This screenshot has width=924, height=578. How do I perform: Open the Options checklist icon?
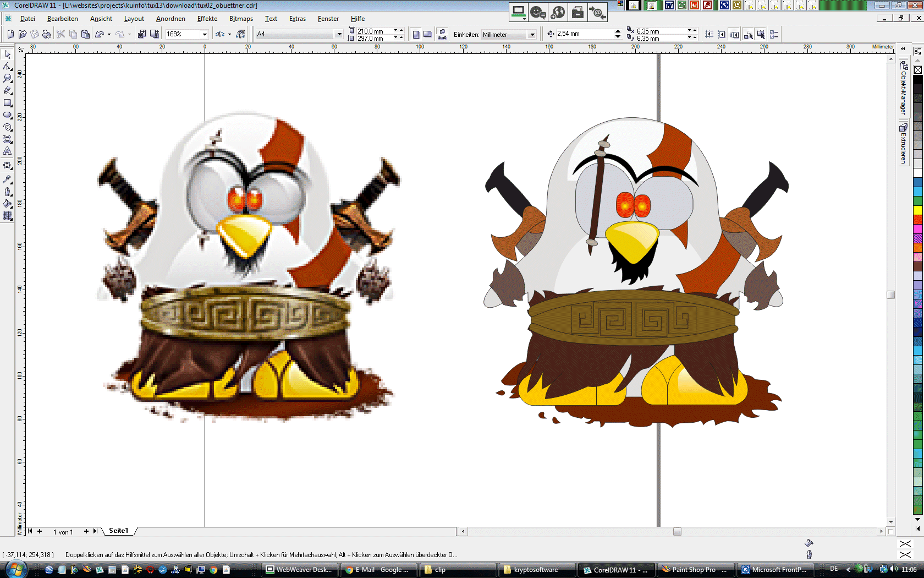(774, 34)
